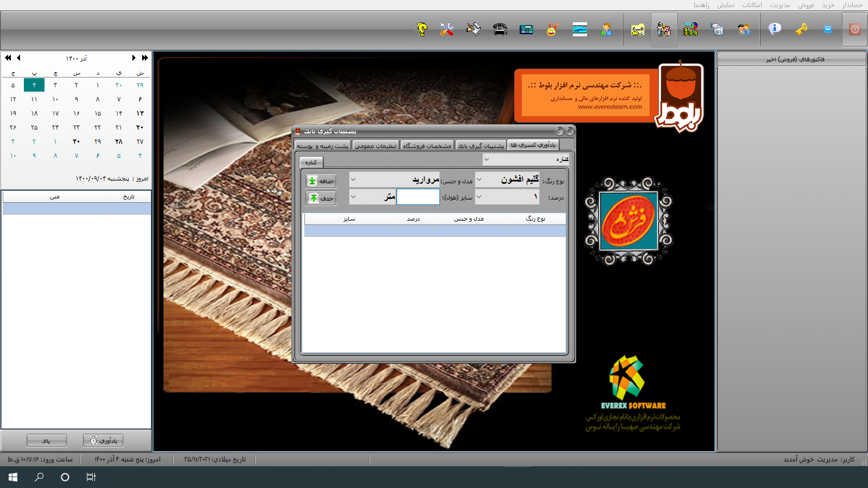
Task: Click the wrench and screwdriver tools icon
Action: [x=446, y=29]
